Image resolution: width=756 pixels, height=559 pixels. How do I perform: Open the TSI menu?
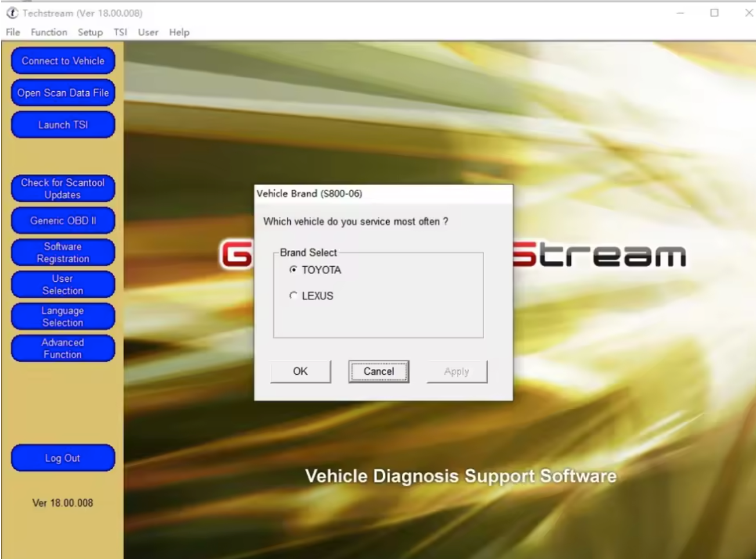120,32
